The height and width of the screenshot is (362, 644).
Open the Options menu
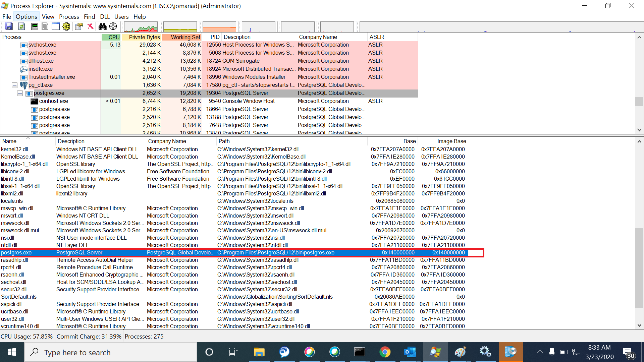[x=26, y=16]
